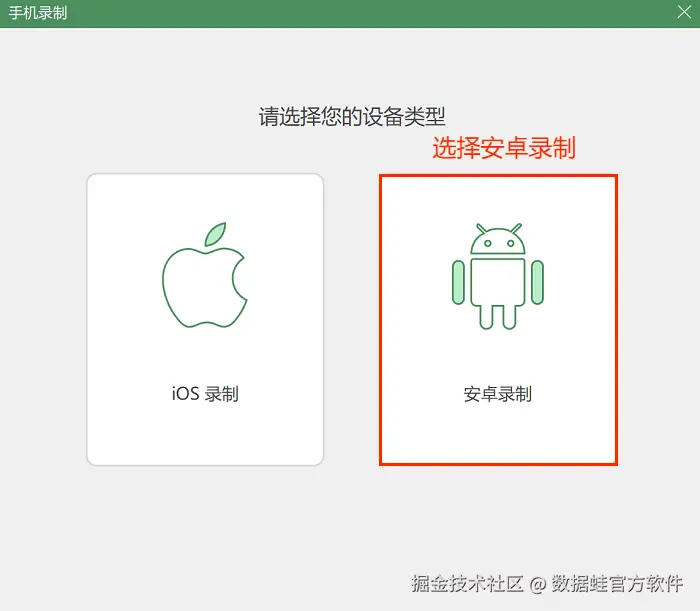The image size is (700, 611).
Task: Click the Android robot's head
Action: tap(498, 241)
